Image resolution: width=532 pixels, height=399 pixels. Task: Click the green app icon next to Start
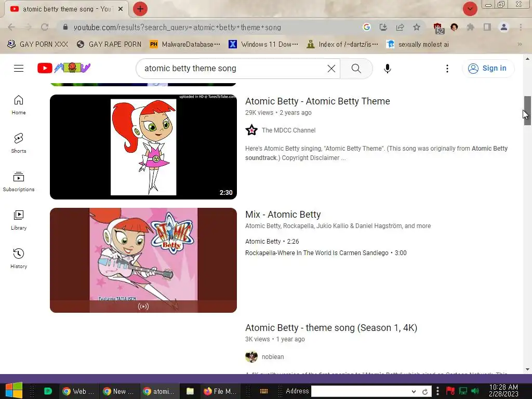(x=48, y=392)
